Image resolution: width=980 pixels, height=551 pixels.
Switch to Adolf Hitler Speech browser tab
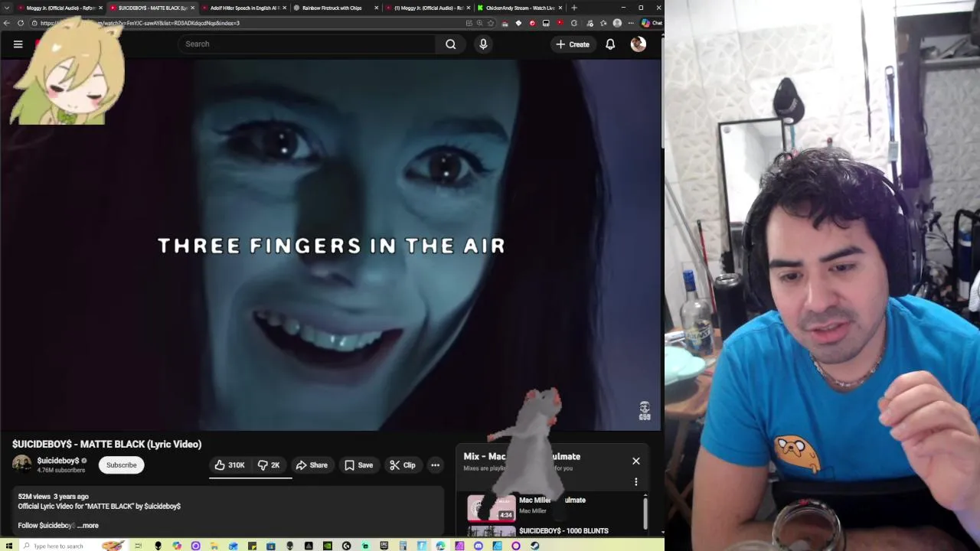click(243, 8)
